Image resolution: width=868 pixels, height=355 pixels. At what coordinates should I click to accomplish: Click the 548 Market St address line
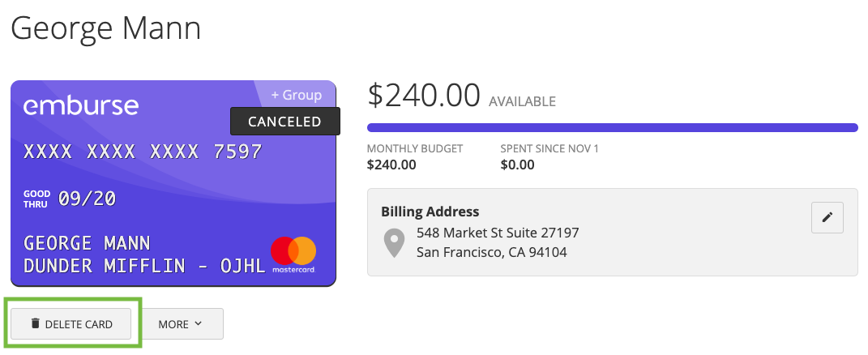tap(498, 232)
